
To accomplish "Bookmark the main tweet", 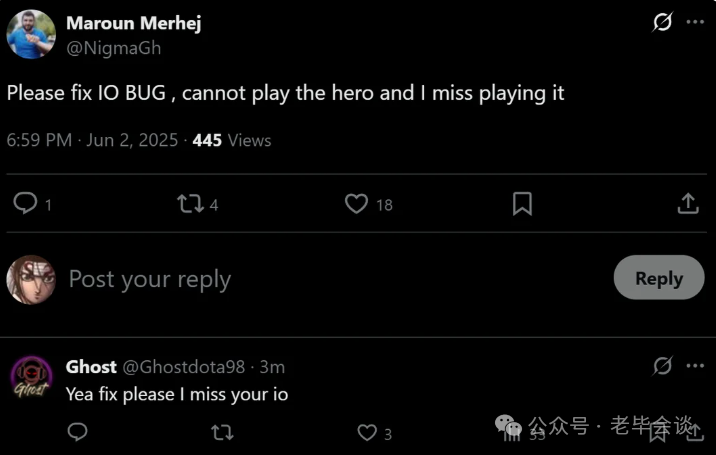I will 522,204.
